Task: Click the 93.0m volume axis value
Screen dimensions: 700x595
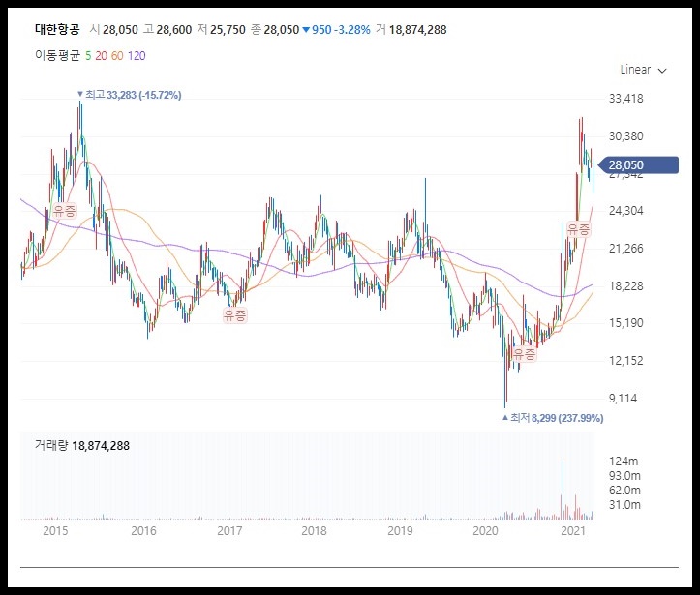Action: click(x=624, y=475)
